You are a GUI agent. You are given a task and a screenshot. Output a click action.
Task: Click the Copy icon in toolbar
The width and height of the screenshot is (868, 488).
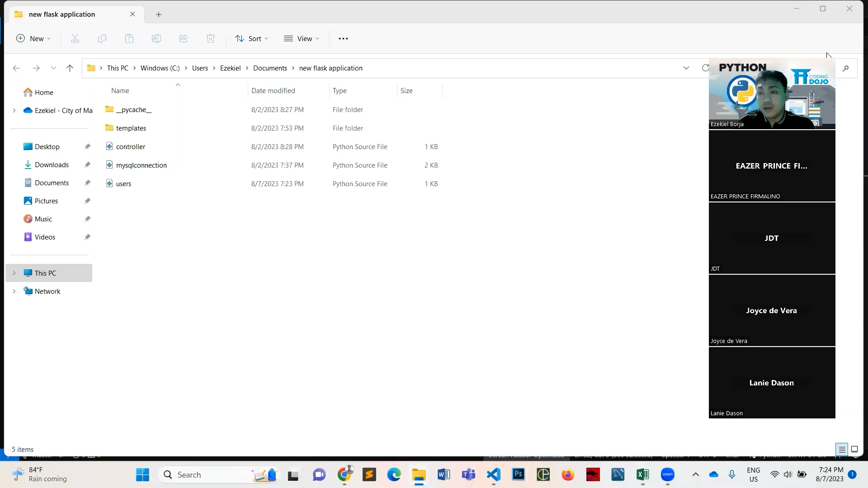click(x=102, y=38)
